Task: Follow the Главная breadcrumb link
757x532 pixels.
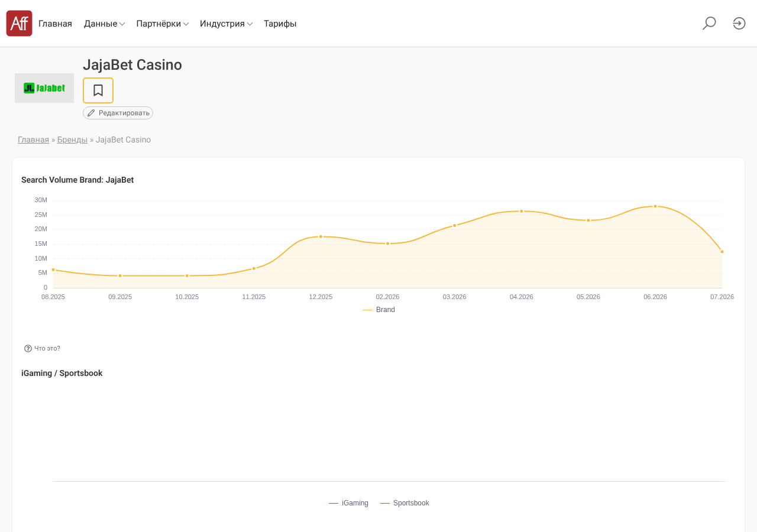Action: click(x=33, y=140)
